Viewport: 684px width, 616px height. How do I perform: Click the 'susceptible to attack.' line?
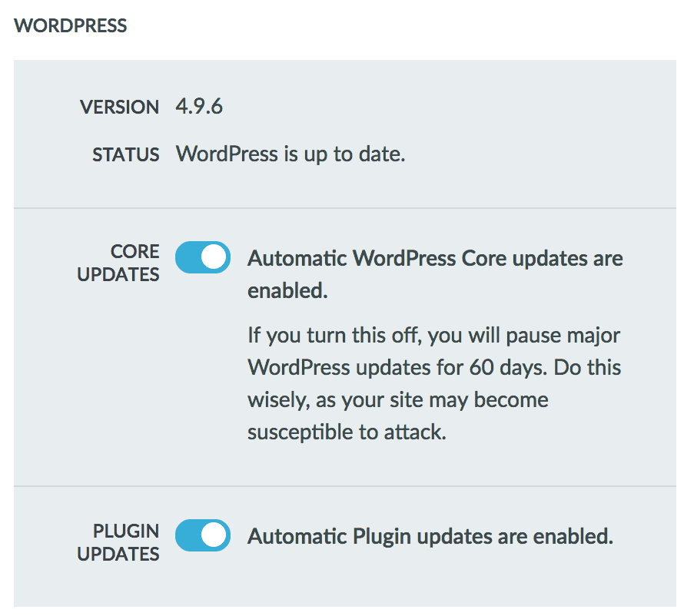(347, 432)
